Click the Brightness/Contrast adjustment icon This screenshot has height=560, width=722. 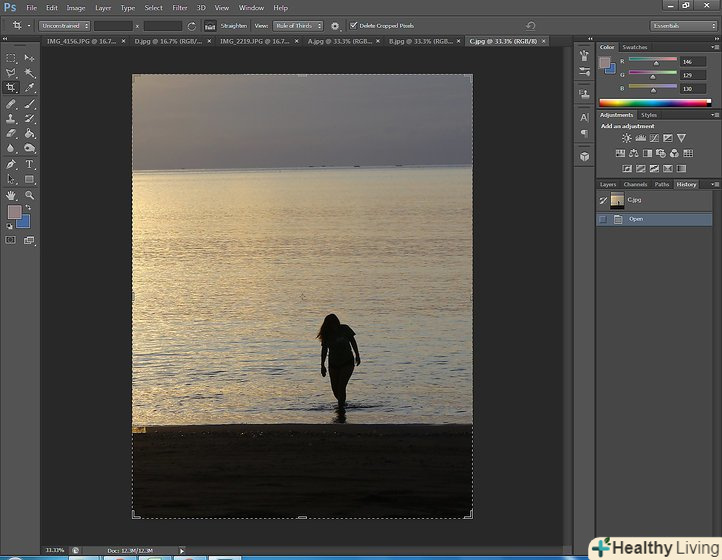tap(627, 138)
